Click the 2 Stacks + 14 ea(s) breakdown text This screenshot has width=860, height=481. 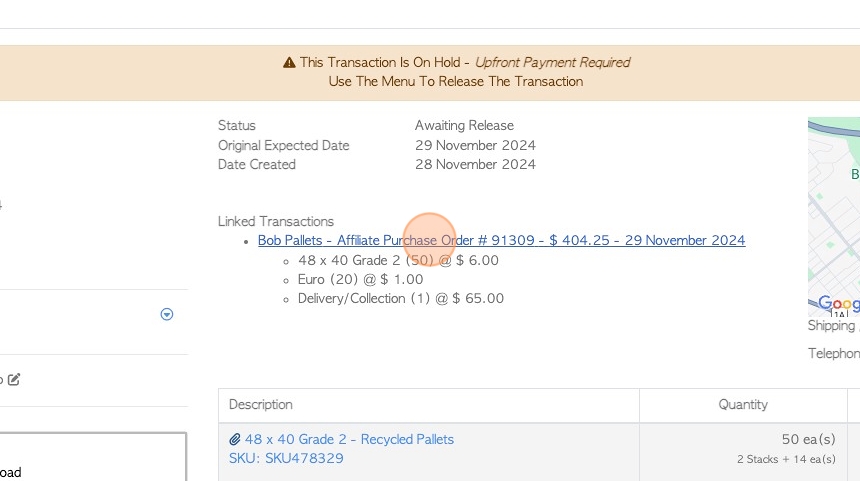786,459
